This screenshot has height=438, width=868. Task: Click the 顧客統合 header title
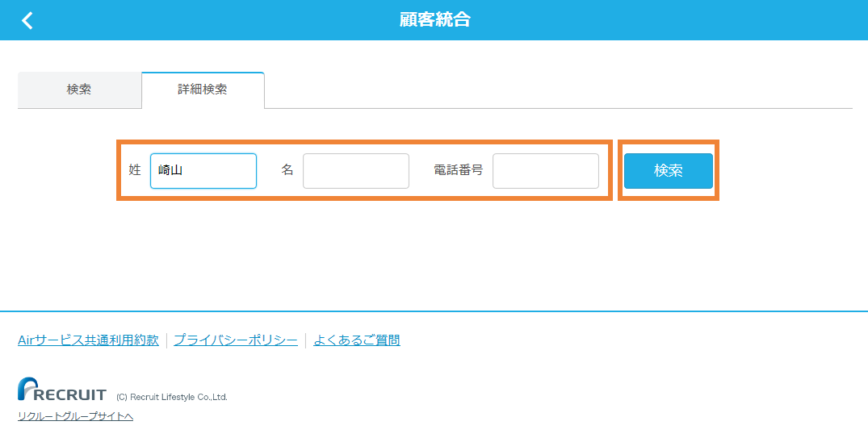pyautogui.click(x=434, y=20)
